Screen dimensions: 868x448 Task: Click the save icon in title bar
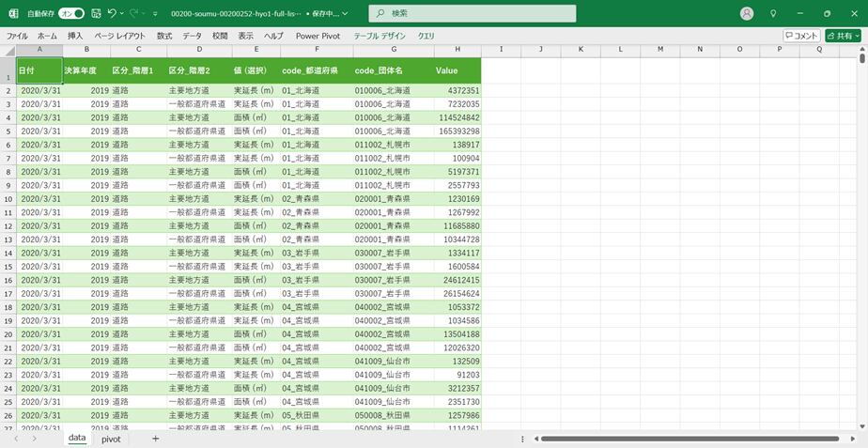[x=96, y=13]
